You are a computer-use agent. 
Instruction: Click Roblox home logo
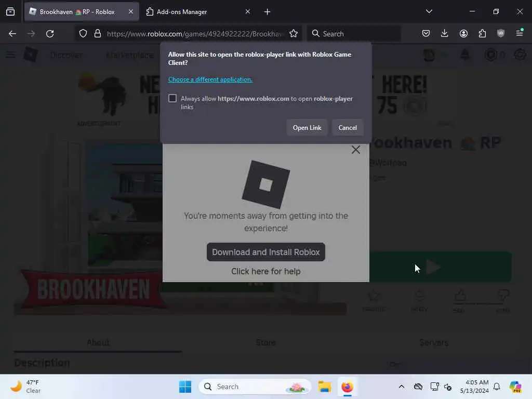[x=31, y=55]
